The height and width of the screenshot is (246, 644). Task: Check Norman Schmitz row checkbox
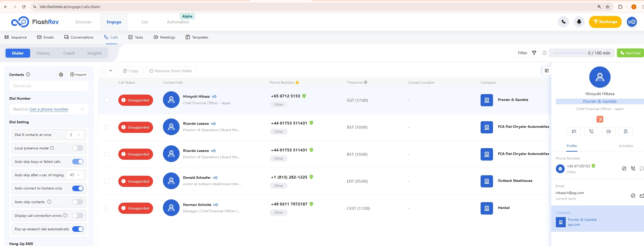pos(107,208)
